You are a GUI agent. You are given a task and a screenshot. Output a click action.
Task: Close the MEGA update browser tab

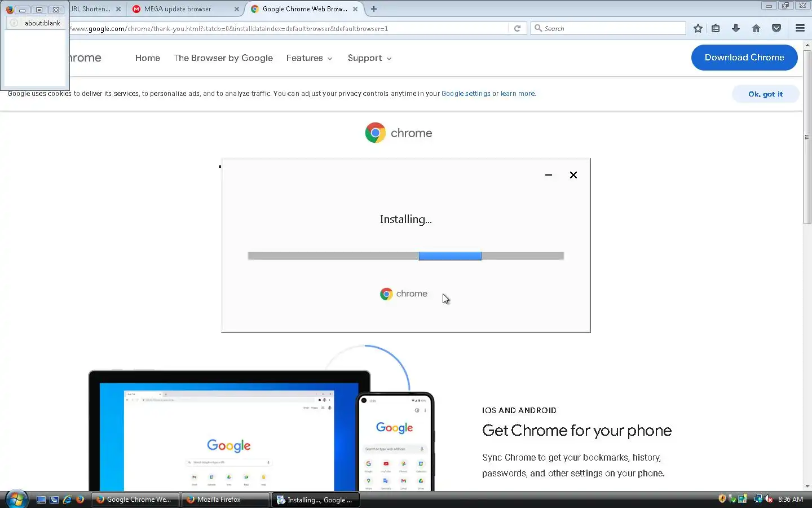pos(237,9)
